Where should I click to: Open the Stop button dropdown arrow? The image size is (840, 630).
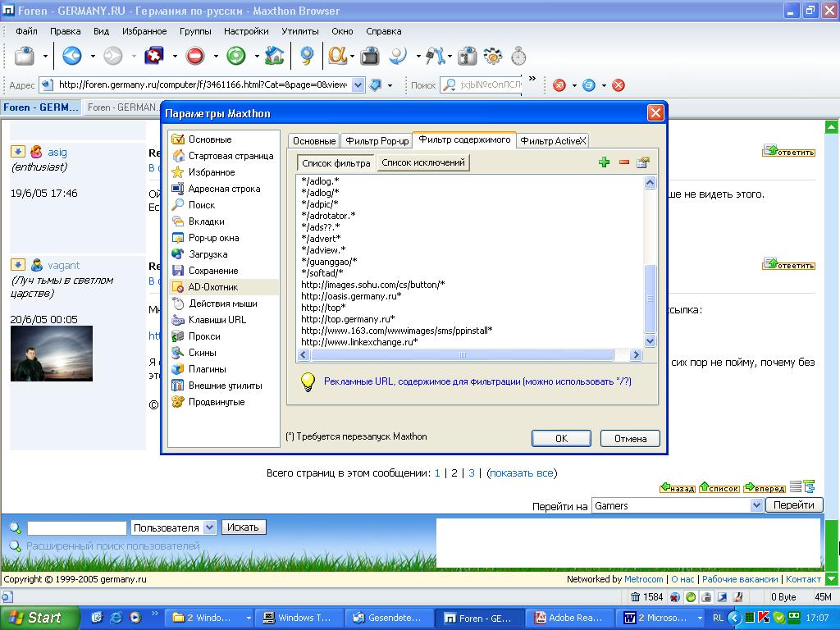[x=216, y=56]
